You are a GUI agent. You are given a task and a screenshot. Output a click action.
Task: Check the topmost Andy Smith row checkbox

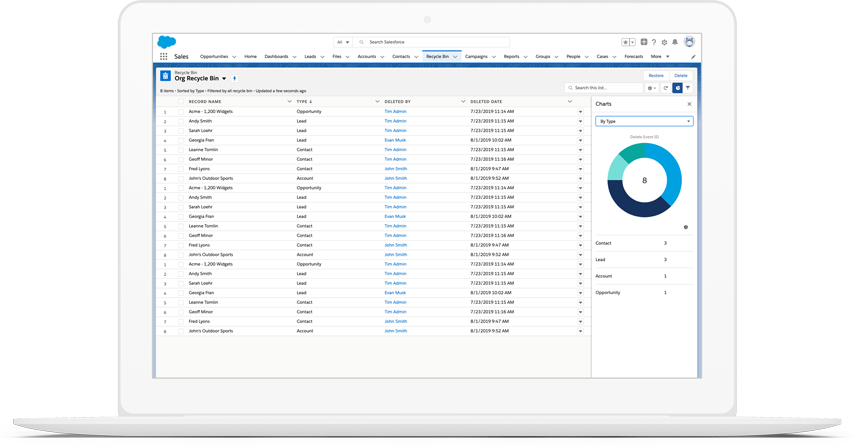click(x=181, y=121)
